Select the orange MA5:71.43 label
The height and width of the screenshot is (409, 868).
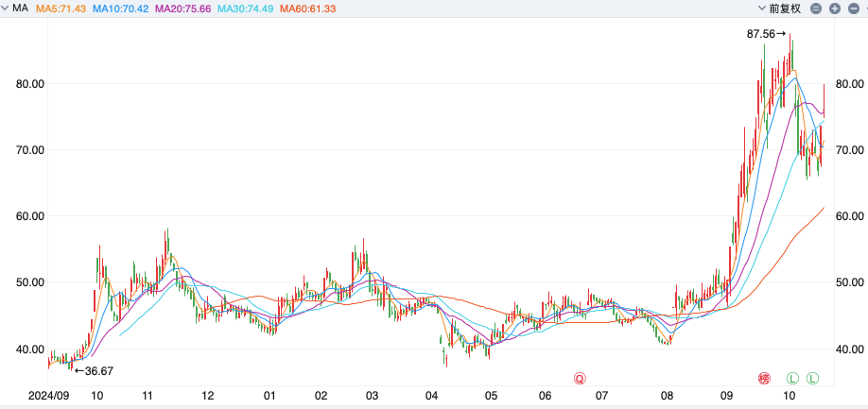coord(61,9)
